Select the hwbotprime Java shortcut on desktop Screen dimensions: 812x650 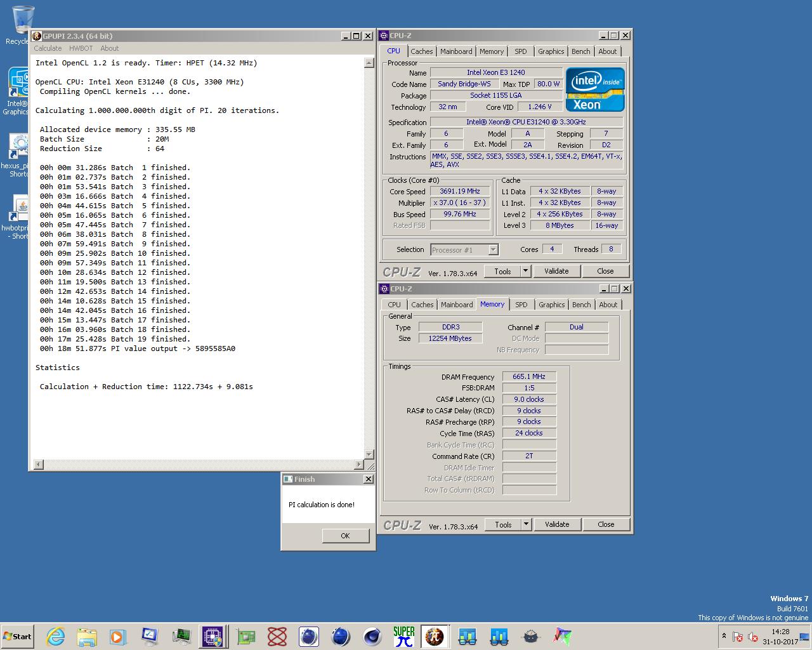click(18, 217)
